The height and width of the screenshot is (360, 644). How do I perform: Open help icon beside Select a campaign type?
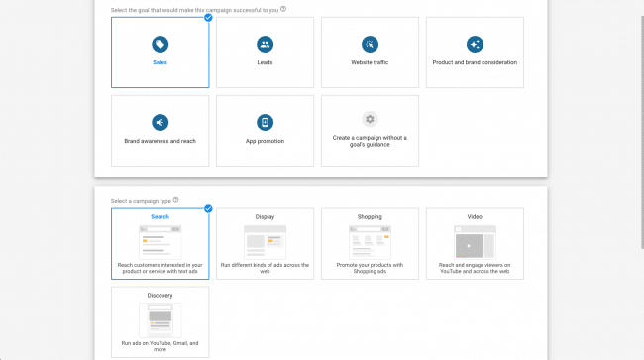click(x=175, y=200)
